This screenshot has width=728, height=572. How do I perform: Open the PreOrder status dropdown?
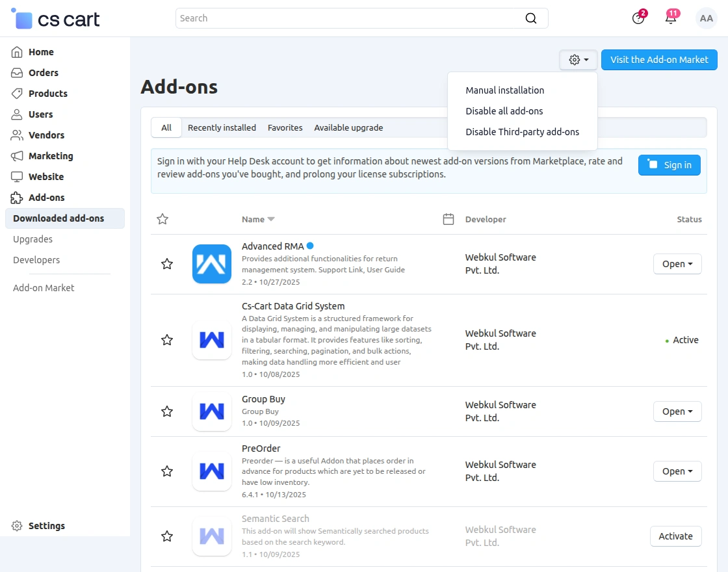click(x=677, y=471)
